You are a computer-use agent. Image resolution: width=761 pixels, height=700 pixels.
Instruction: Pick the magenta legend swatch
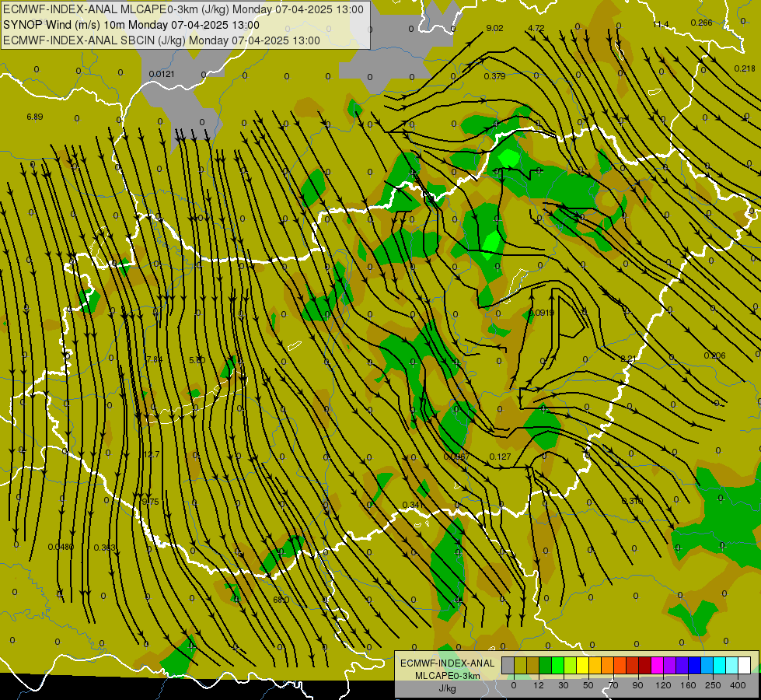click(x=658, y=665)
